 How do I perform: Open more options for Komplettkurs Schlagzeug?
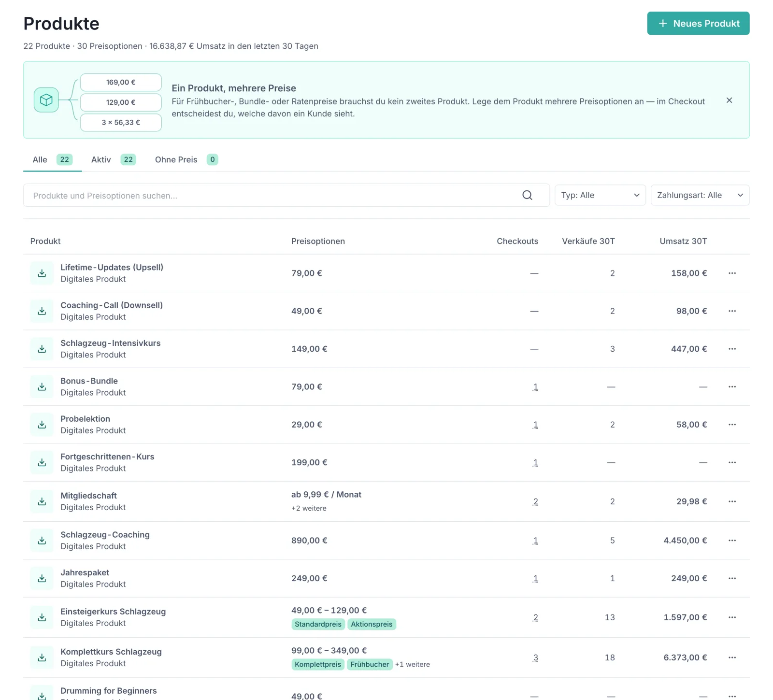click(732, 657)
